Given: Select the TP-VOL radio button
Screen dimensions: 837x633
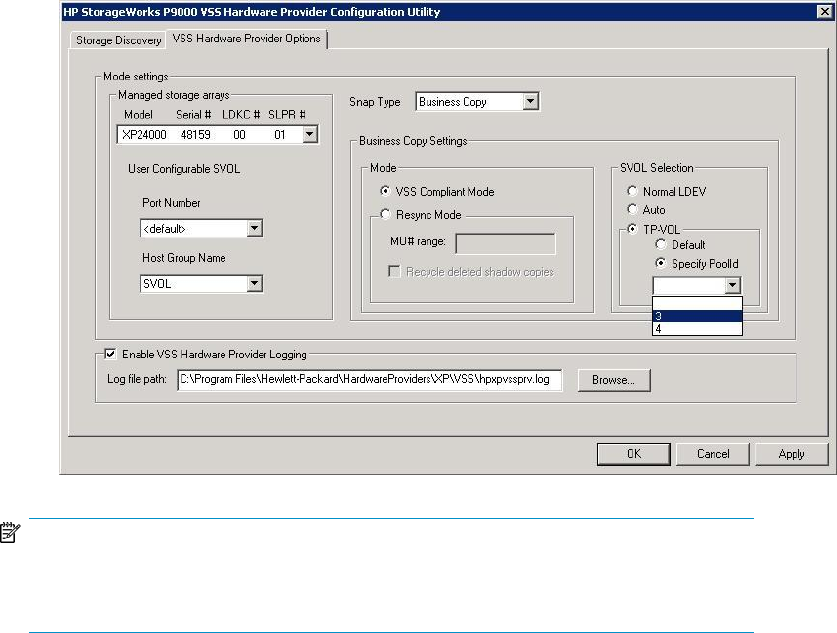Looking at the screenshot, I should point(632,228).
